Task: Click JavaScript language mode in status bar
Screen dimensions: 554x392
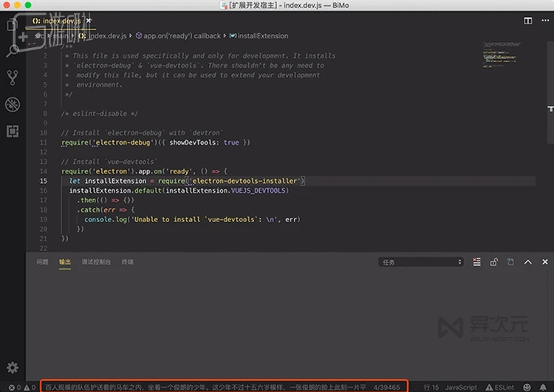Action: pos(461,387)
